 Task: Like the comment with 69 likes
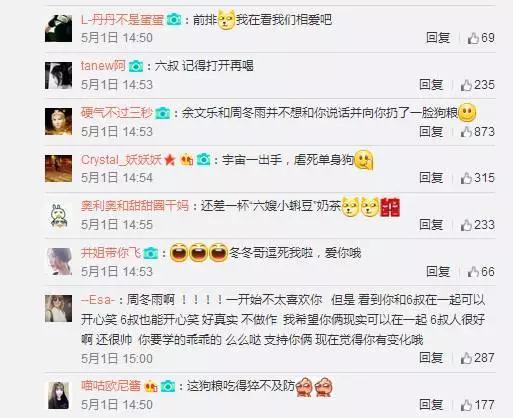tap(473, 38)
